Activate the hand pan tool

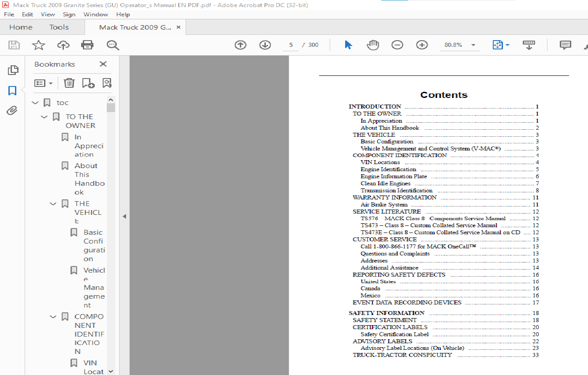(373, 45)
